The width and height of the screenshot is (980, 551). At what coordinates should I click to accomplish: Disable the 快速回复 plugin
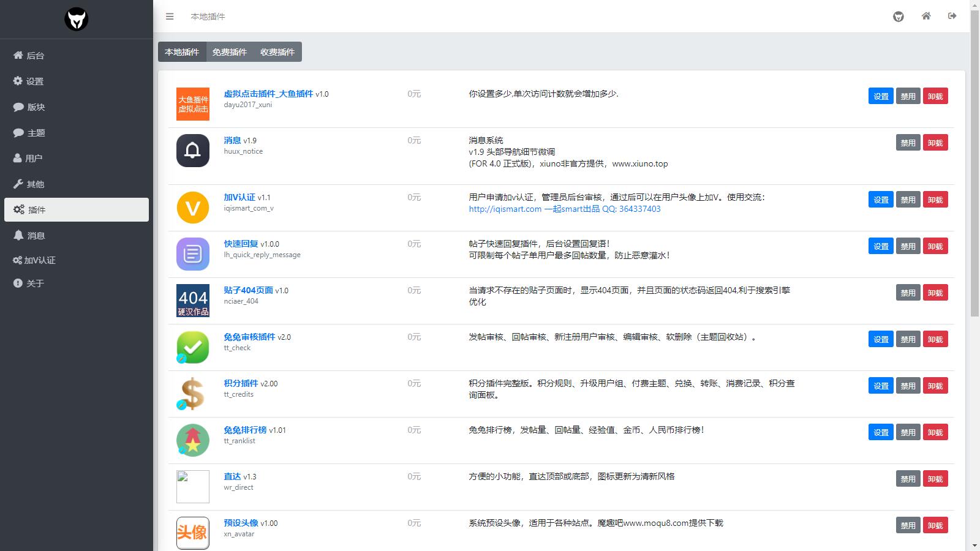point(908,246)
